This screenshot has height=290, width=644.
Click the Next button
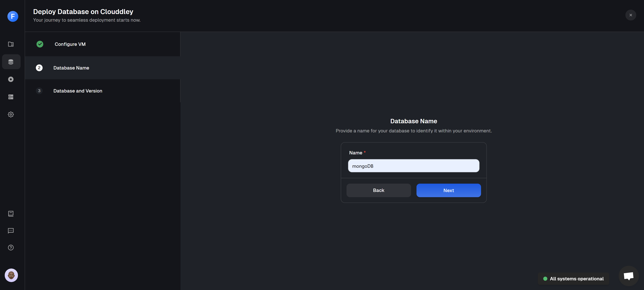coord(448,191)
